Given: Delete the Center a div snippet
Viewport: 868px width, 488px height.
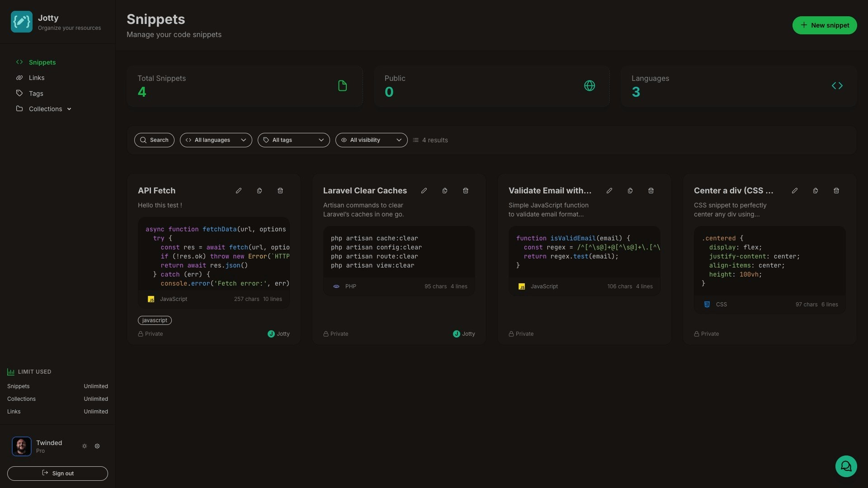Looking at the screenshot, I should click(836, 191).
